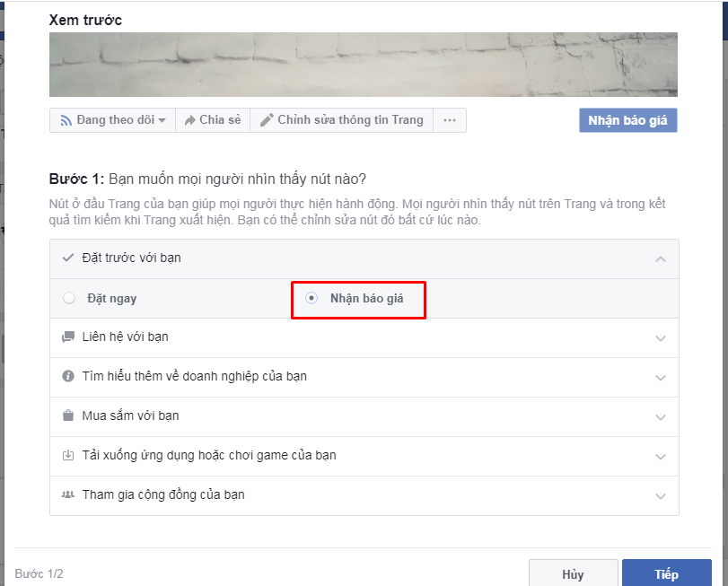The width and height of the screenshot is (728, 586).
Task: Click the Đặt trước với bạn label
Action: click(x=131, y=258)
